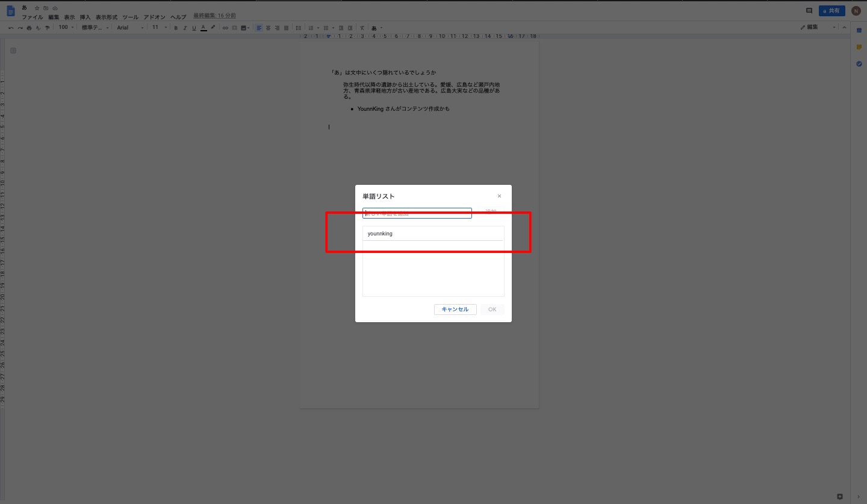Open the 挿入 menu
Image resolution: width=867 pixels, height=504 pixels.
pos(85,17)
